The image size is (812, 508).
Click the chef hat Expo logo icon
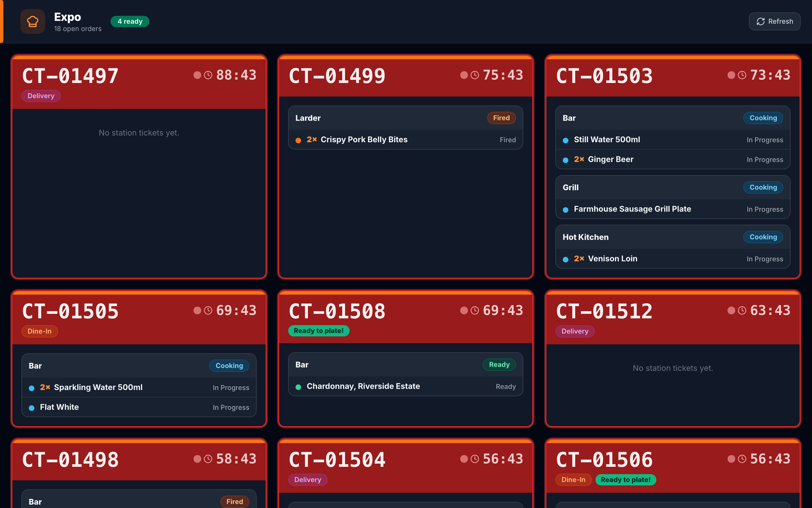32,21
